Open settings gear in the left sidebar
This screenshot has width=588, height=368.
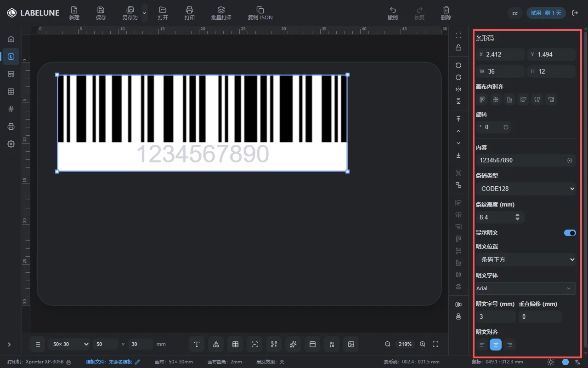[11, 144]
